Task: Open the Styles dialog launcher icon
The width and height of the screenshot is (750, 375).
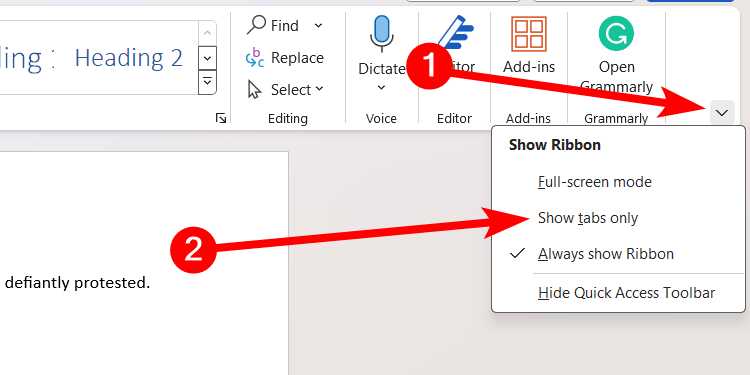Action: click(x=221, y=118)
